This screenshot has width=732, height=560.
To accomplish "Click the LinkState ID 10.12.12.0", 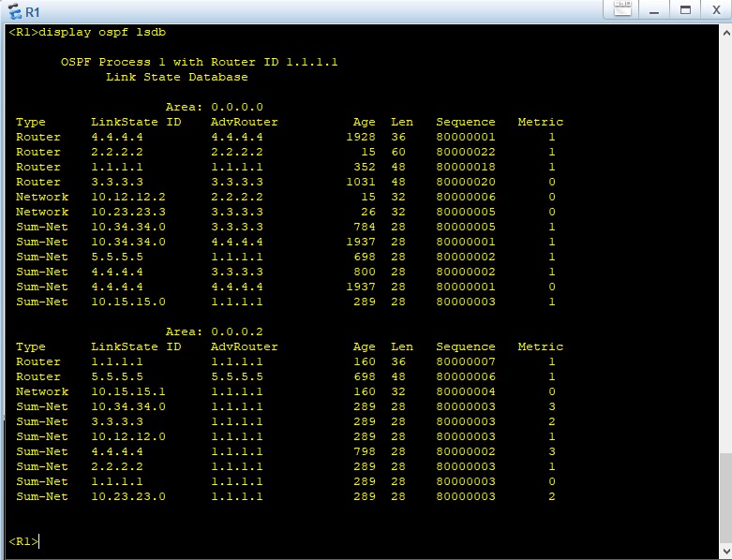I will 128,436.
